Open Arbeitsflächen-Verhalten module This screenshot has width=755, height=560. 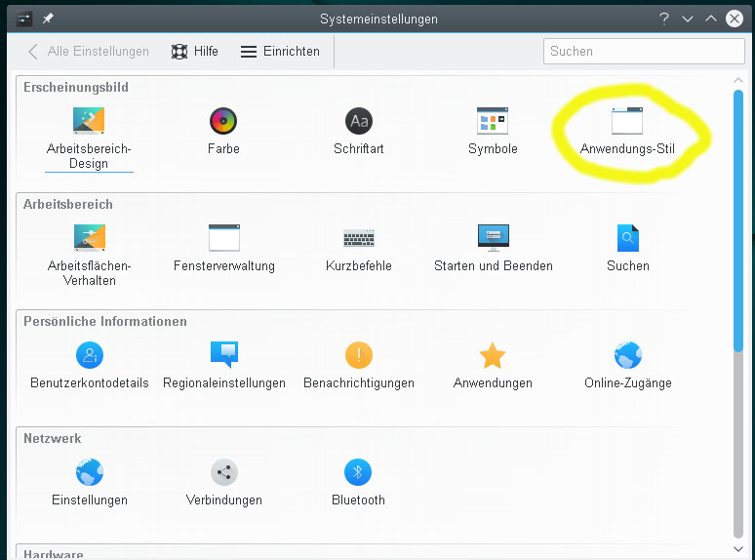[89, 256]
